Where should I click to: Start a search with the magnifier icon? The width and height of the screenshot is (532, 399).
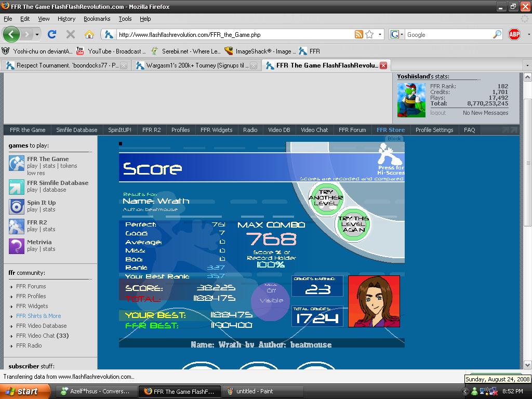point(497,34)
